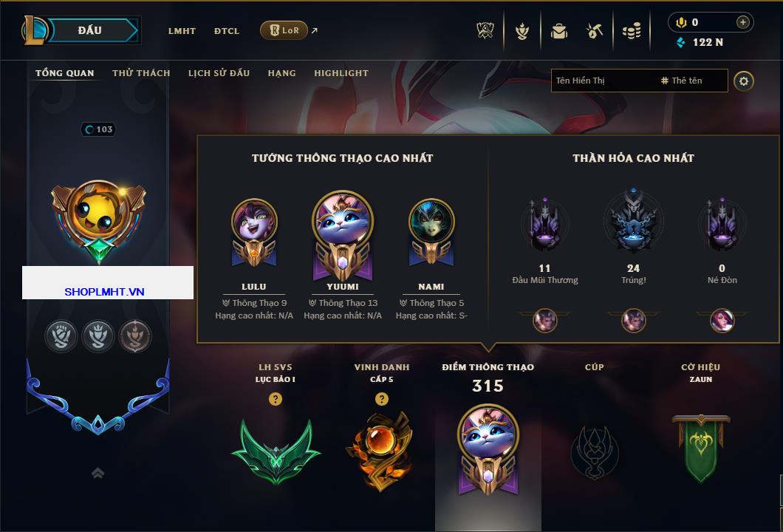This screenshot has height=532, width=783.
Task: Open the Hextech crafting hammer icon
Action: pyautogui.click(x=594, y=32)
